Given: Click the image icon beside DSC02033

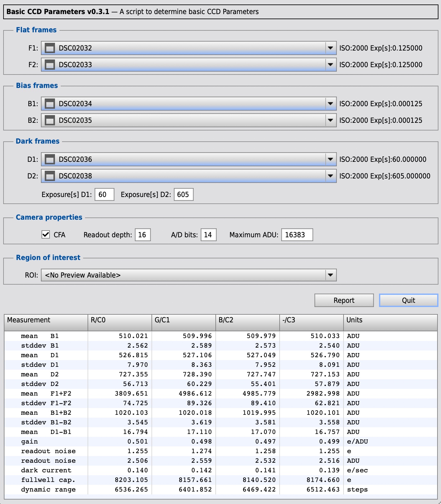Looking at the screenshot, I should (50, 65).
